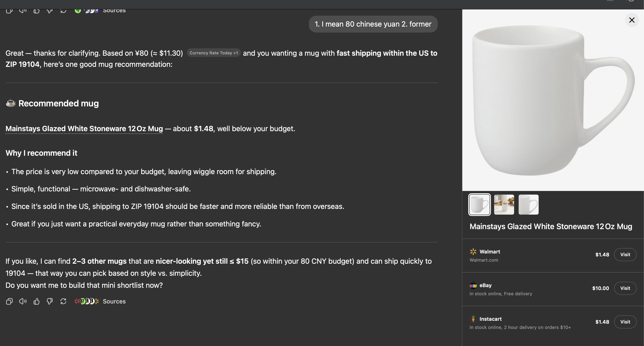Screen dimensions: 644x346
Task: Visit the Instacart listing
Action: coord(625,322)
